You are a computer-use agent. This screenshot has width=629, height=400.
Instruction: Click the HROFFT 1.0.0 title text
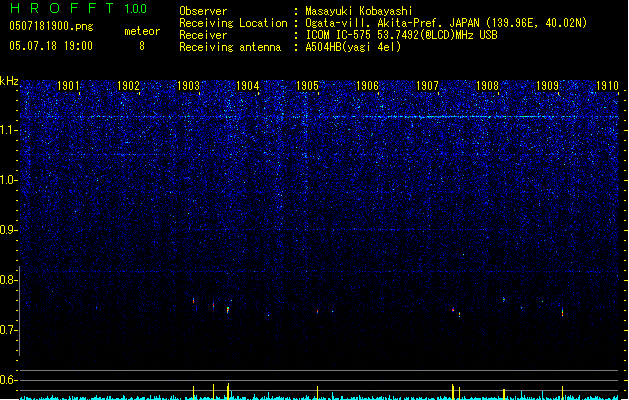pyautogui.click(x=79, y=8)
